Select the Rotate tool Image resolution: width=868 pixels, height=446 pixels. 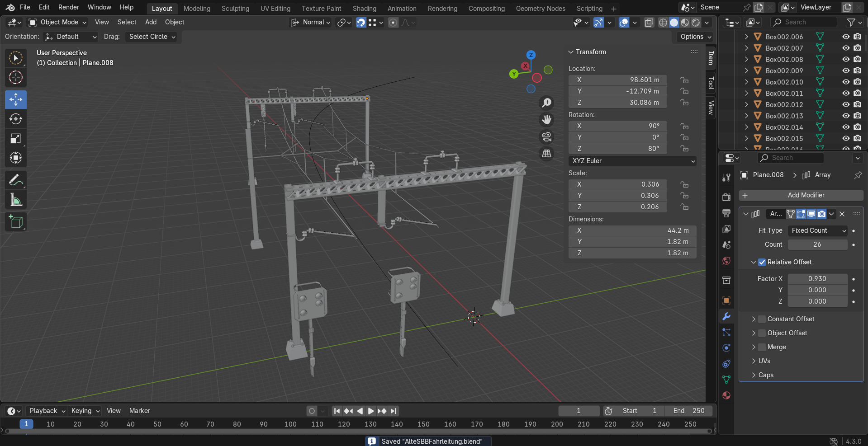tap(16, 119)
